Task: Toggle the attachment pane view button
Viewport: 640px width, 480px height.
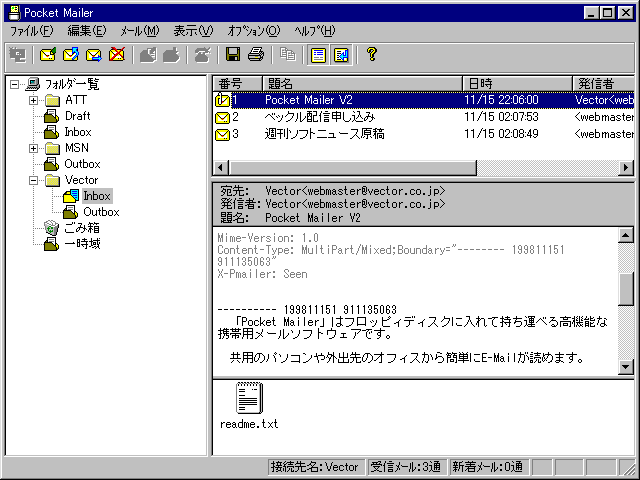Action: coord(341,55)
